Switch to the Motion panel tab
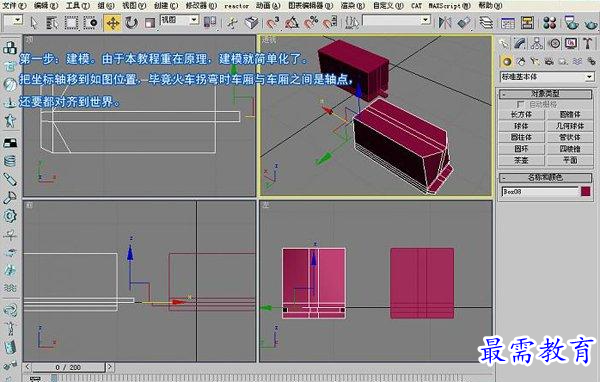The image size is (602, 382). pyautogui.click(x=554, y=44)
